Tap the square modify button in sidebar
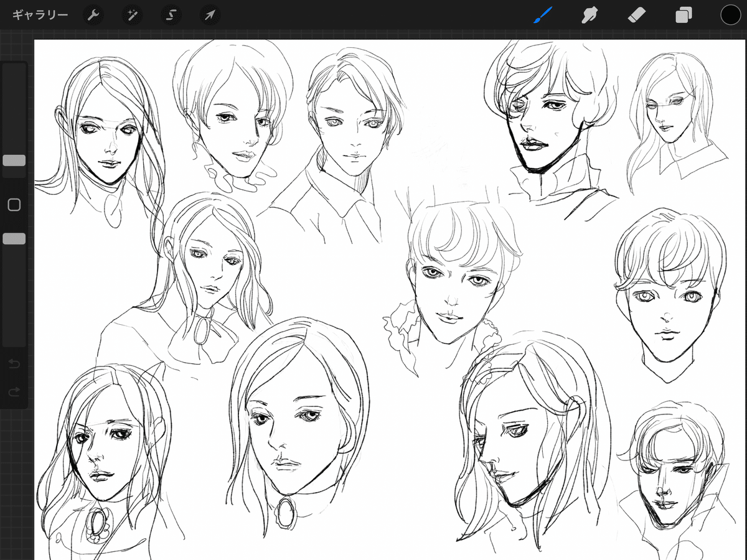The height and width of the screenshot is (560, 747). point(14,205)
